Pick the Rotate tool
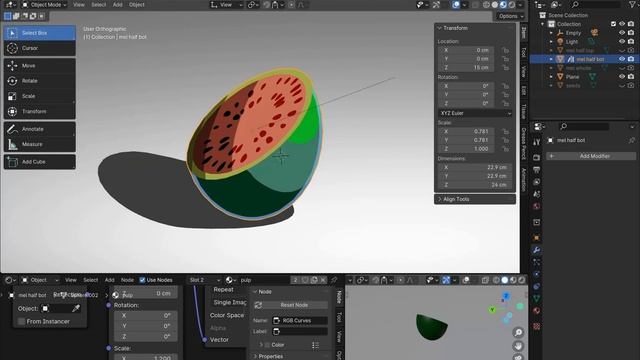 pos(40,81)
